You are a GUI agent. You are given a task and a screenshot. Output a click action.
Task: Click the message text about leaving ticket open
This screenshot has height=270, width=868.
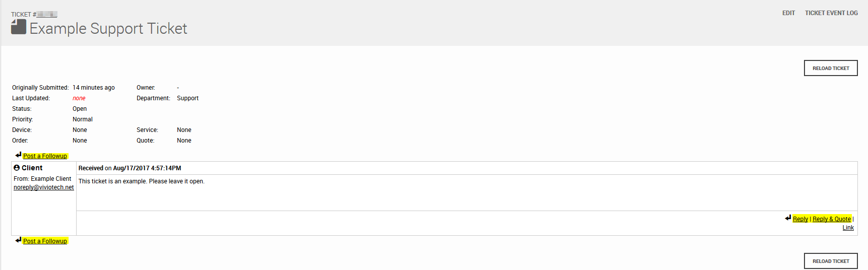coord(142,181)
